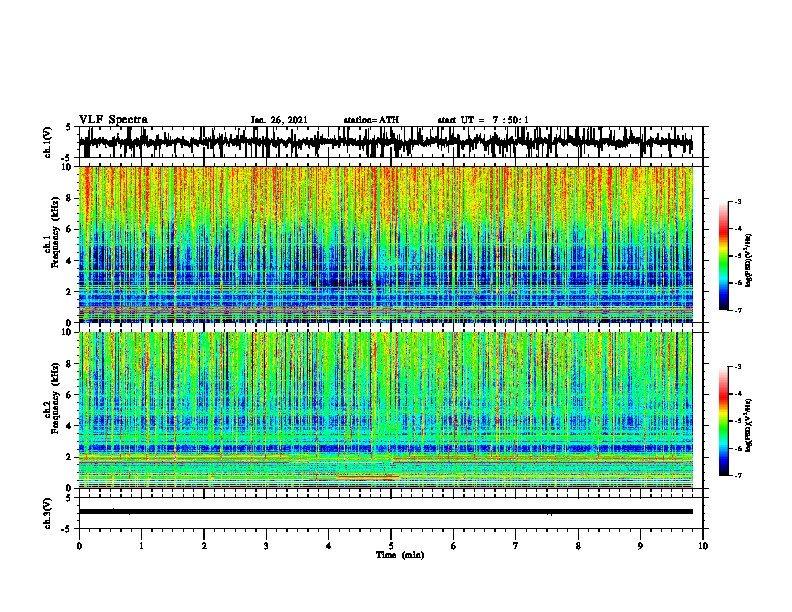
Task: Click the ch.1 color bar log PSD unit label
Action: pos(749,261)
